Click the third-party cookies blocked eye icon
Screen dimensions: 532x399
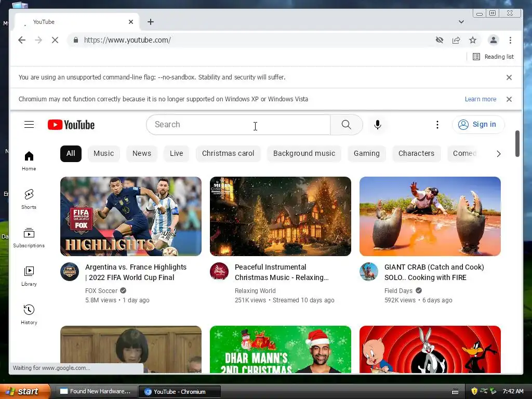click(x=440, y=40)
